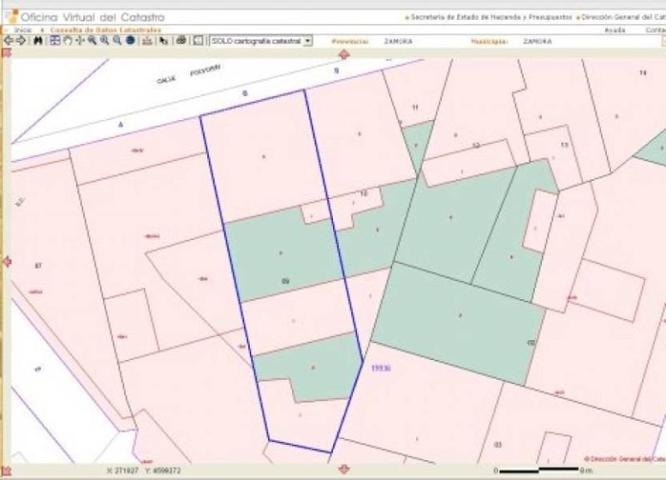
Task: Pan map east using right edge arrow
Action: (660, 262)
